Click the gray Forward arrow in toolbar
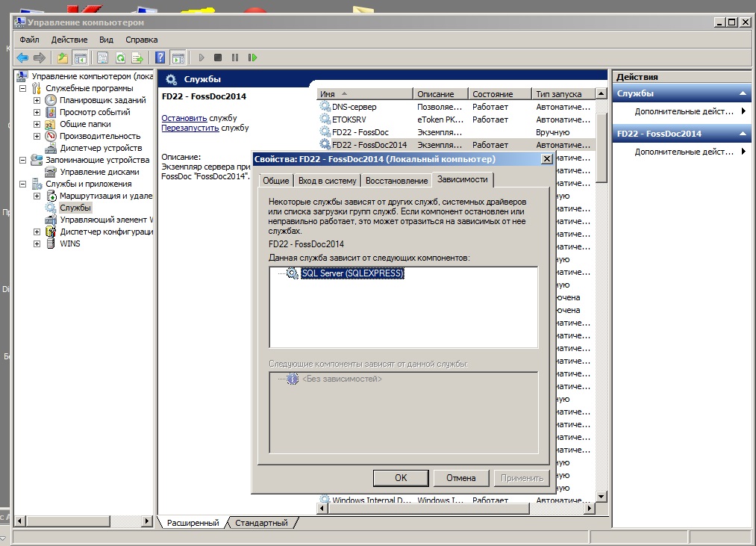Screen dimensions: 756x546 point(40,58)
